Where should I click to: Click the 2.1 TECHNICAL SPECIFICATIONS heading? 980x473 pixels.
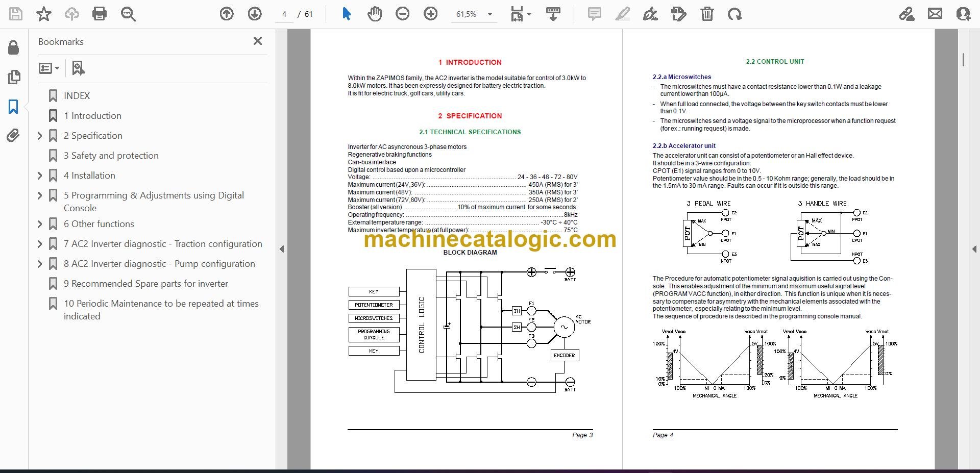[x=470, y=132]
